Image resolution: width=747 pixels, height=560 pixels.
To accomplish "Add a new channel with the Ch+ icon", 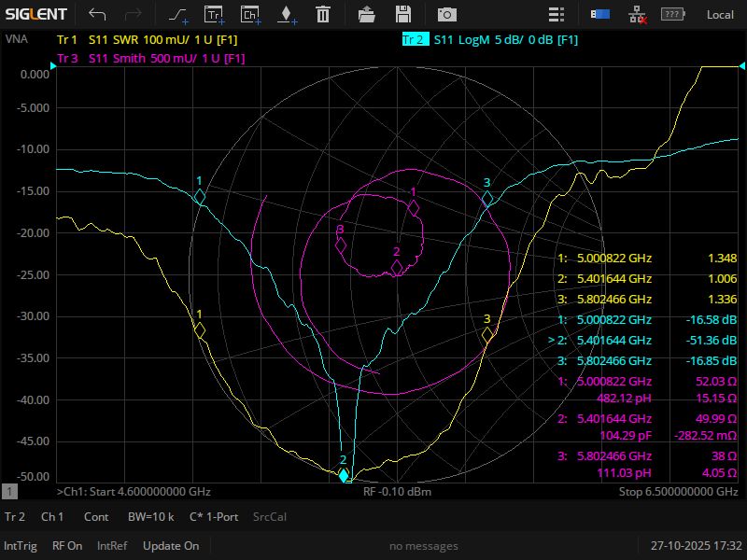I will (x=250, y=14).
